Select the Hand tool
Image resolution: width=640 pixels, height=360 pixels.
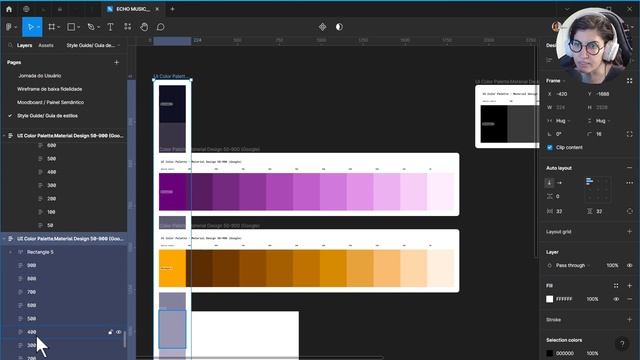pos(144,27)
